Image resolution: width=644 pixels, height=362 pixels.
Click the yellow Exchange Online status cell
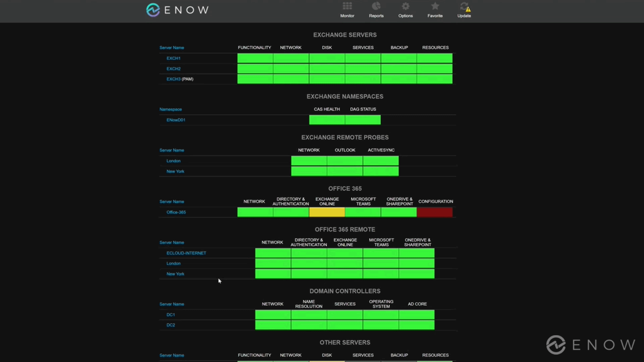[x=327, y=212]
